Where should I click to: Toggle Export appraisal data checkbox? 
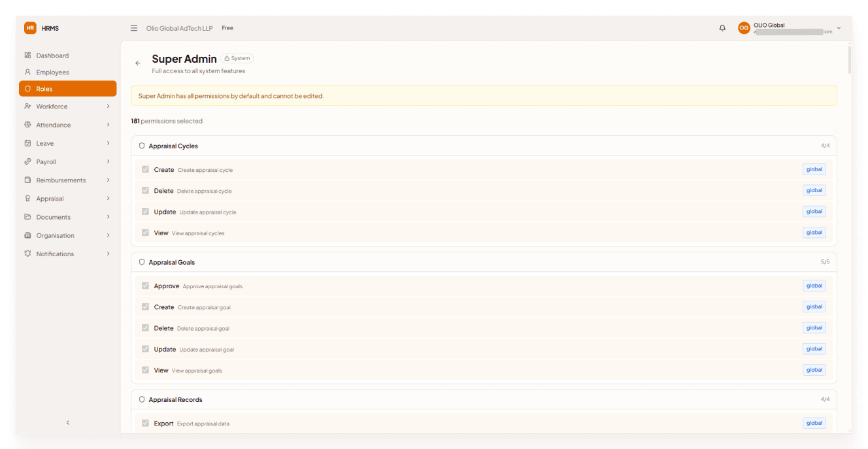(x=146, y=423)
